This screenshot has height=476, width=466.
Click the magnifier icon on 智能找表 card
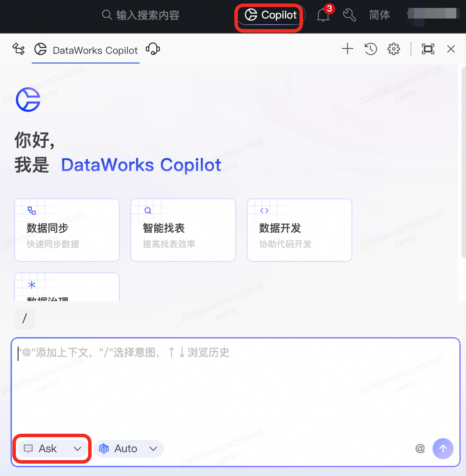pos(148,210)
